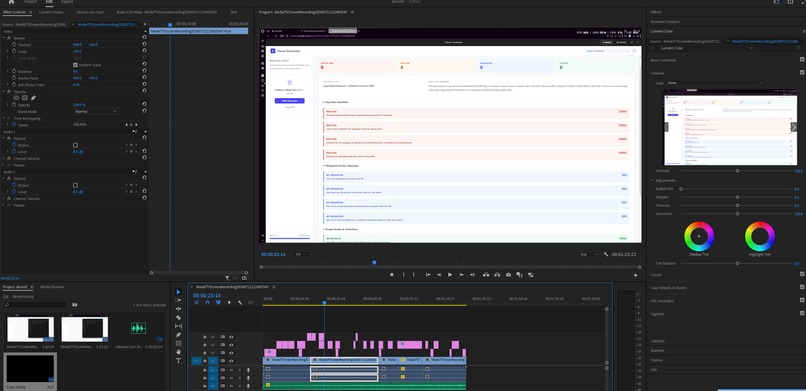The width and height of the screenshot is (806, 391).
Task: Open Fit zoom level dropdown in Program monitor
Action: pos(304,254)
